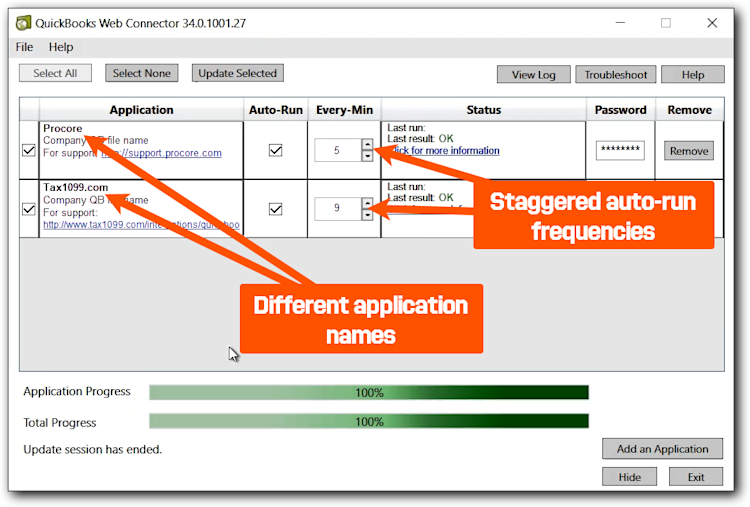Click Add an Application button
The image size is (750, 507).
tap(662, 449)
